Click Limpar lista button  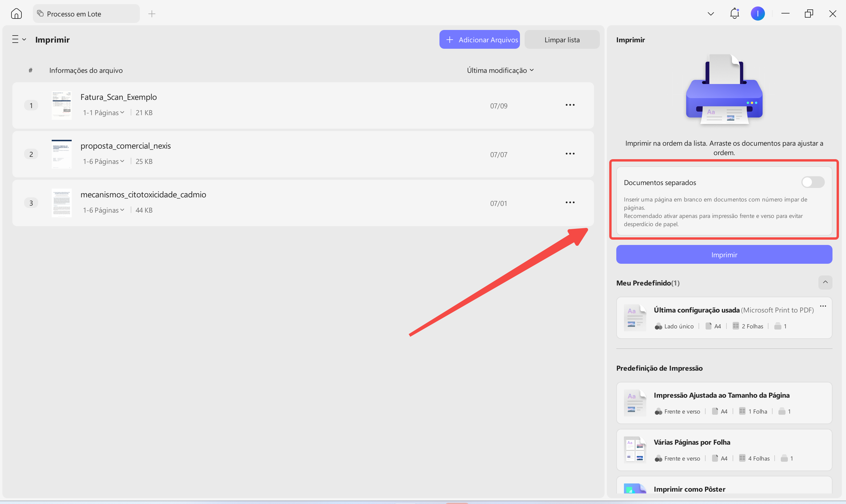coord(562,39)
